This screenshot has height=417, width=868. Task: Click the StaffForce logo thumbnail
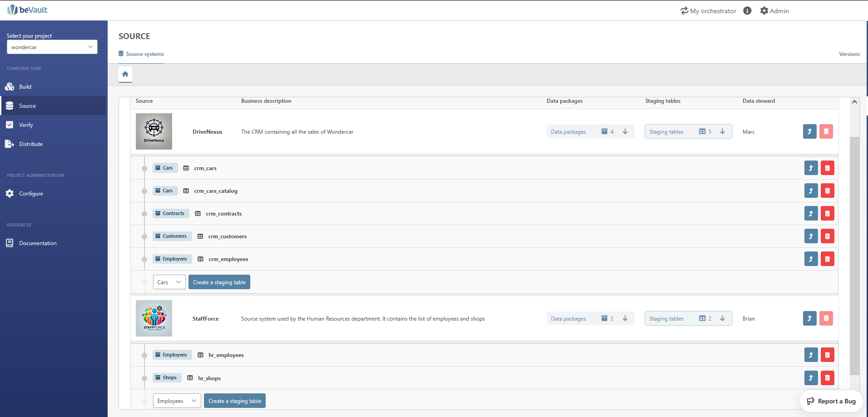[x=154, y=318]
